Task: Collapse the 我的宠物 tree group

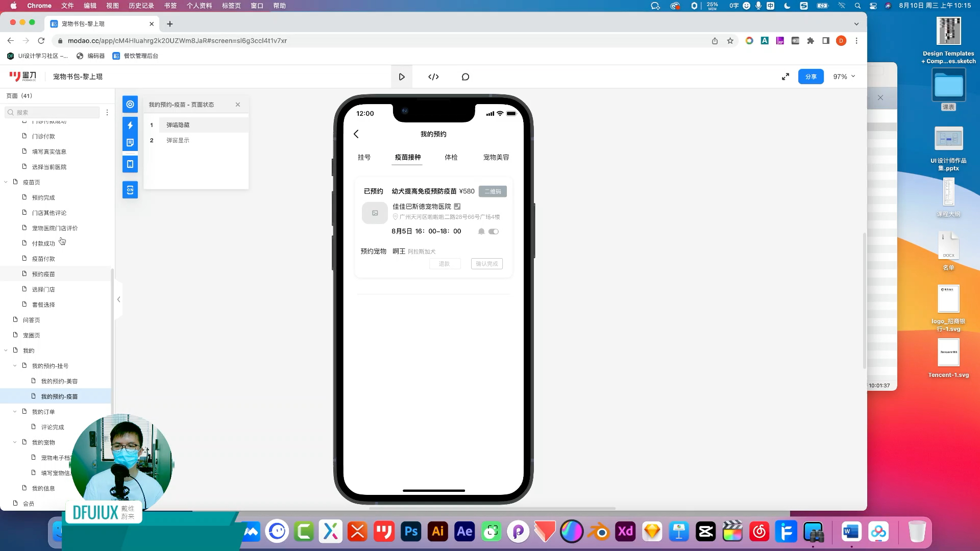Action: pyautogui.click(x=15, y=442)
